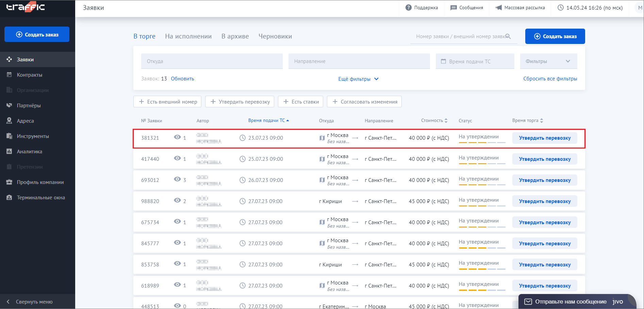Open Контракты in the sidebar
The height and width of the screenshot is (309, 644).
pos(37,75)
